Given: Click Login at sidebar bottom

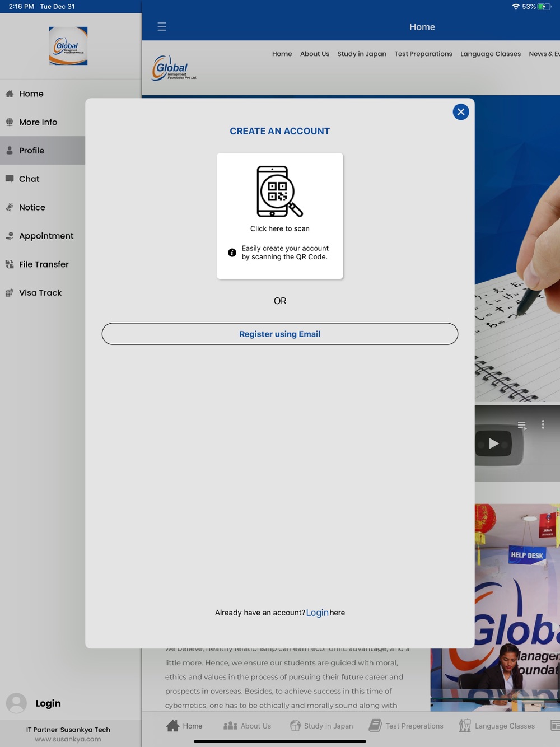Looking at the screenshot, I should tap(48, 703).
